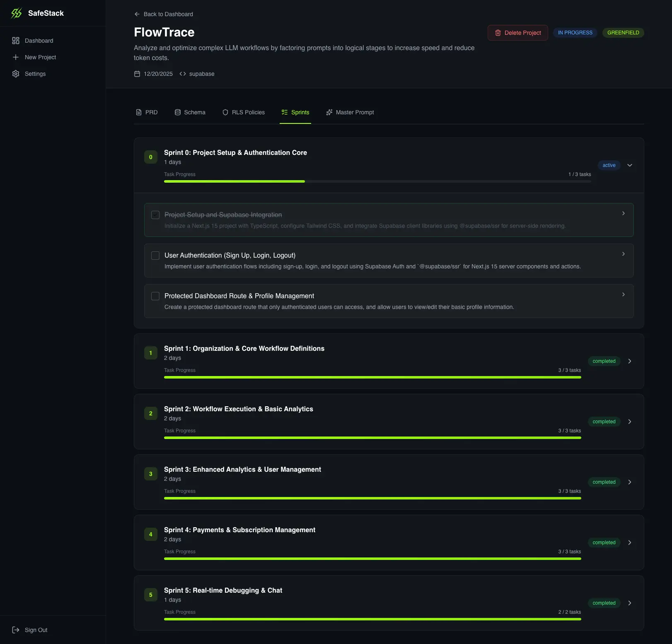Click the '1 / 3 tasks' count
Image resolution: width=672 pixels, height=644 pixels.
pos(580,174)
